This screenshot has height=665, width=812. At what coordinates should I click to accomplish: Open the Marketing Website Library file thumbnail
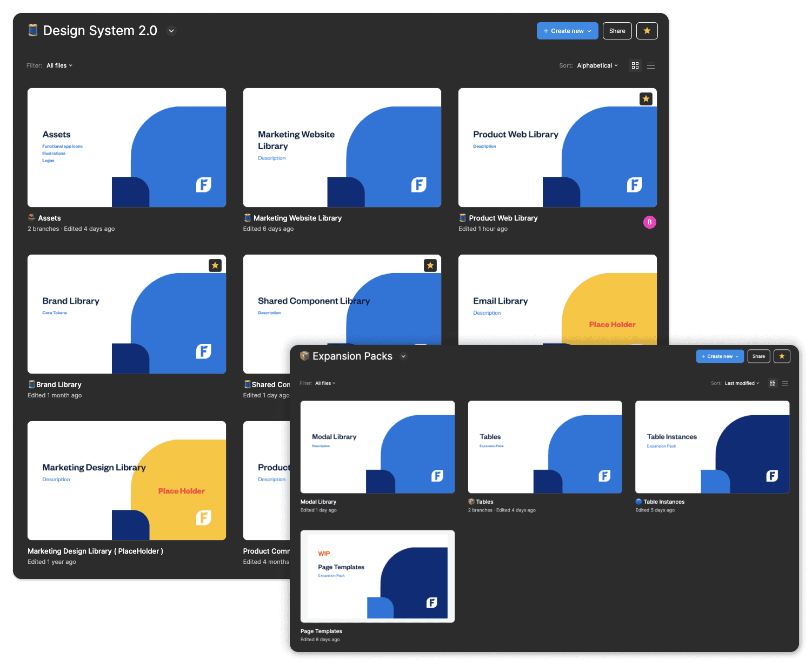pyautogui.click(x=342, y=148)
